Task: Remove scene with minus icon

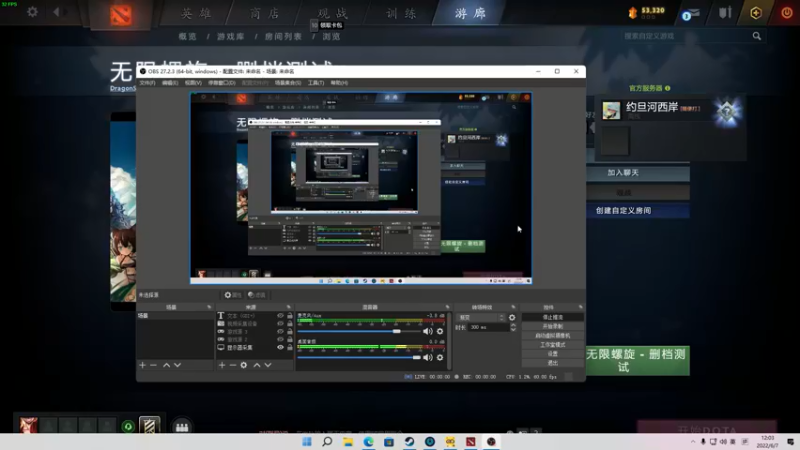Action: [153, 365]
